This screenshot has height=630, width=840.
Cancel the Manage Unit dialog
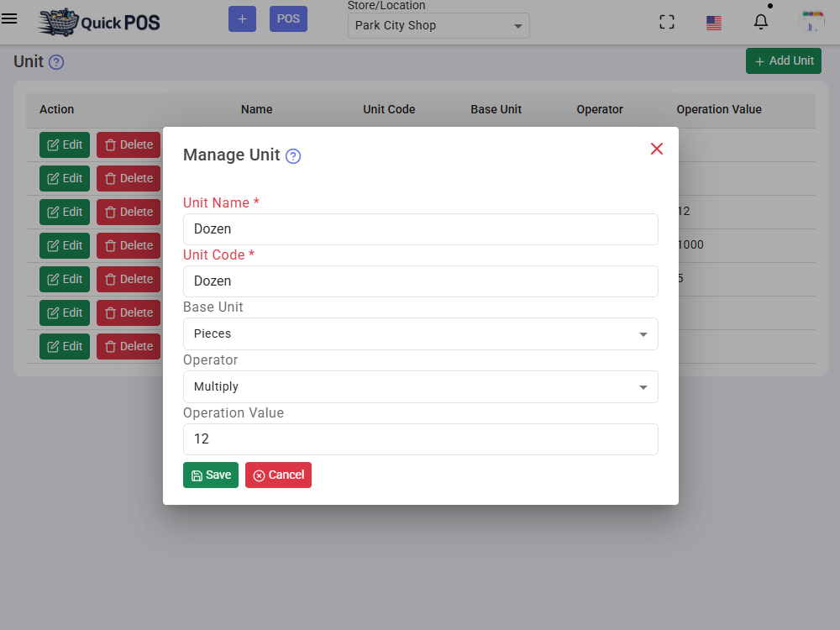point(278,475)
